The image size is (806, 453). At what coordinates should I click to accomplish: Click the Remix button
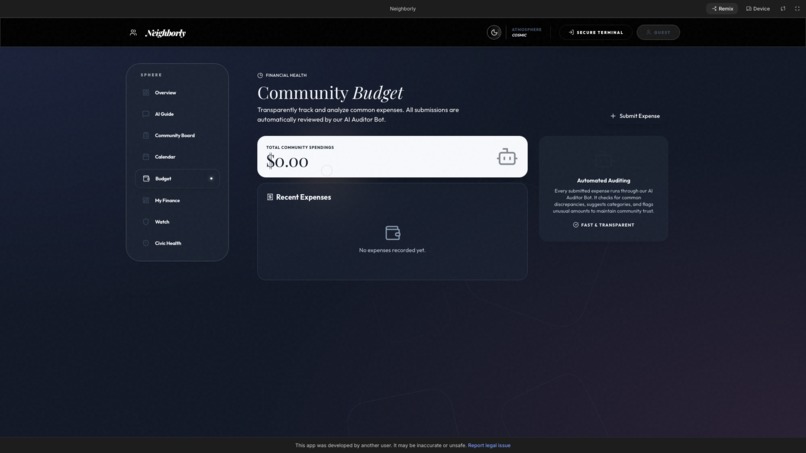point(722,9)
